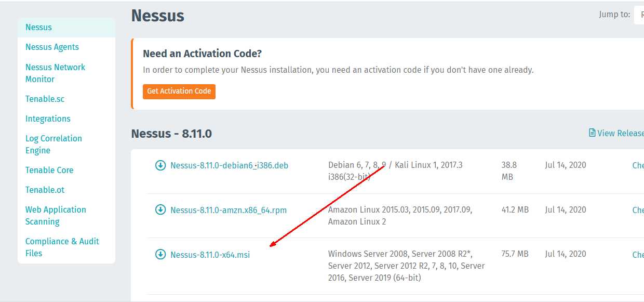Select Tenable Core in the sidebar

coord(49,170)
